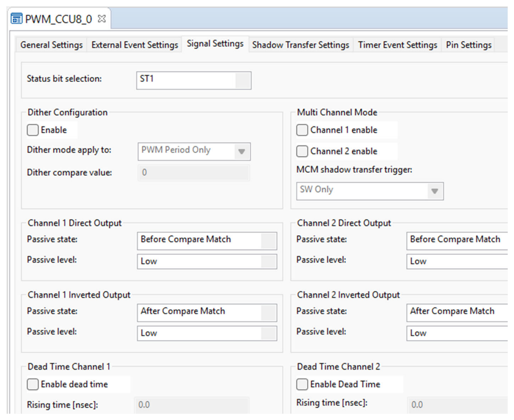Tick the Channel 1 enable checkbox

click(302, 130)
